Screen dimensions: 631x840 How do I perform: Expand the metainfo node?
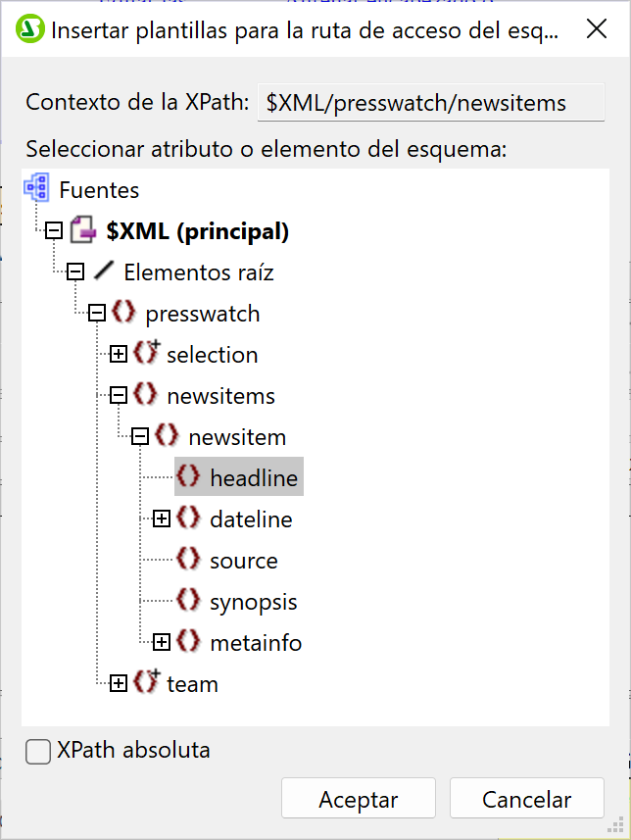162,643
